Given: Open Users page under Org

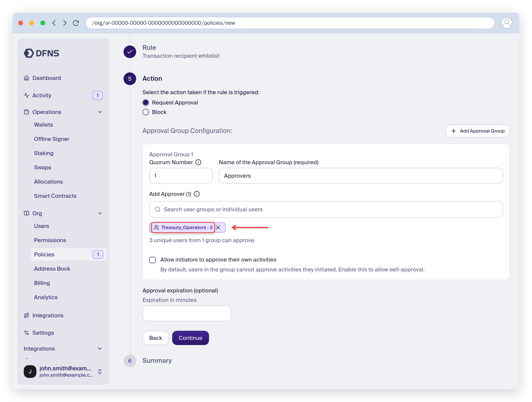Looking at the screenshot, I should tap(41, 226).
